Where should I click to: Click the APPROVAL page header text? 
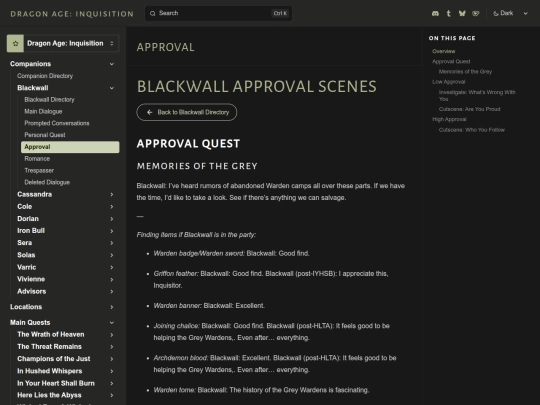(x=165, y=47)
